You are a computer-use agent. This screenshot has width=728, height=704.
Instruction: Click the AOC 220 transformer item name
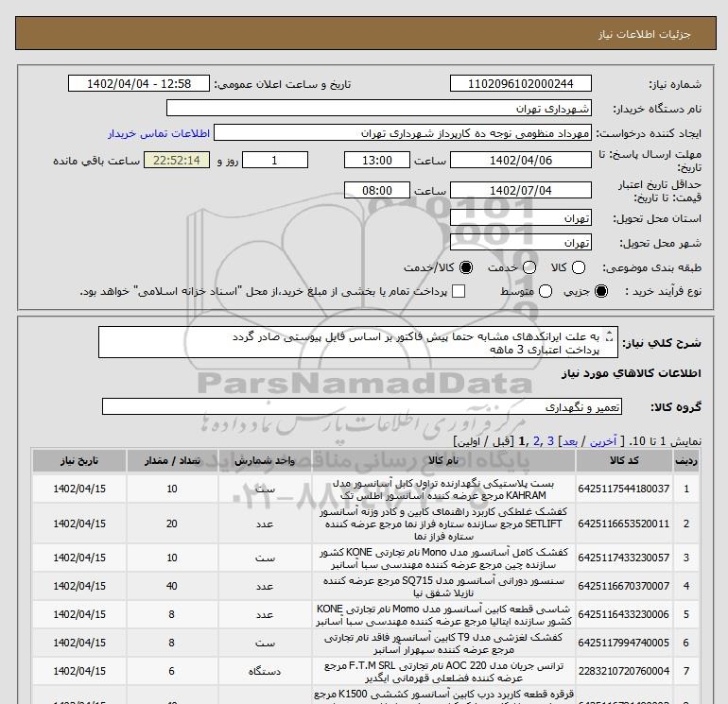(x=443, y=672)
